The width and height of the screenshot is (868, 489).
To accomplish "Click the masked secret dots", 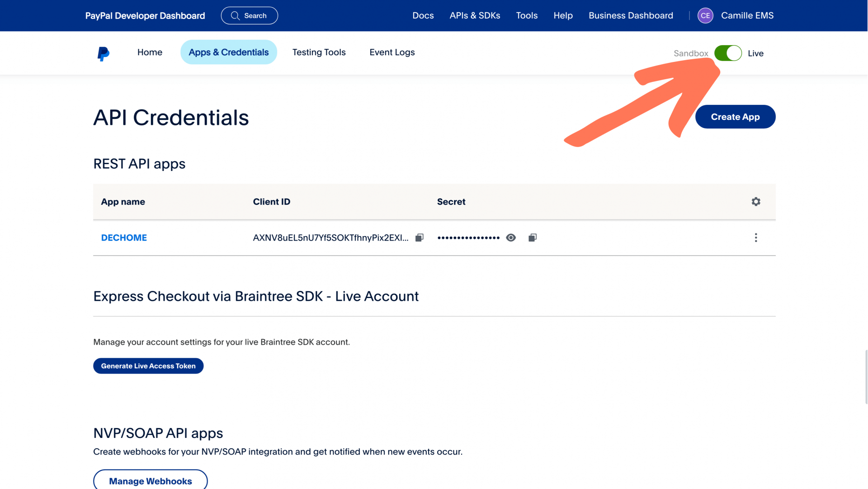I will 468,237.
